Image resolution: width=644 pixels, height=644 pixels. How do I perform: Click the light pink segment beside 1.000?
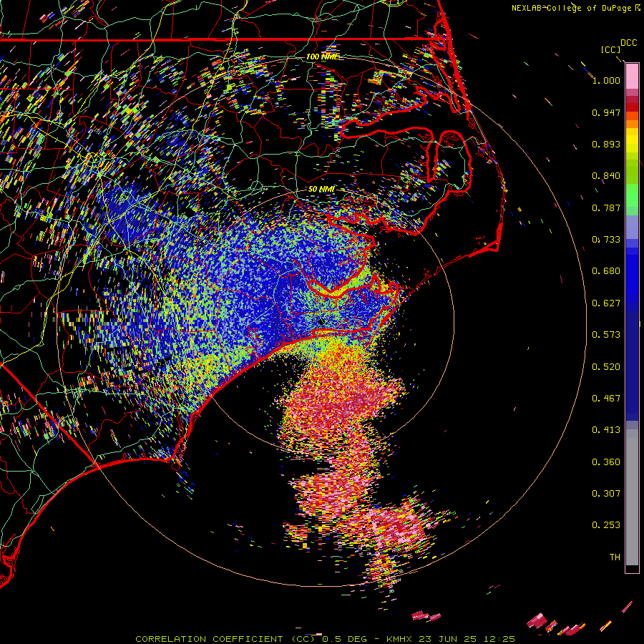[x=632, y=77]
